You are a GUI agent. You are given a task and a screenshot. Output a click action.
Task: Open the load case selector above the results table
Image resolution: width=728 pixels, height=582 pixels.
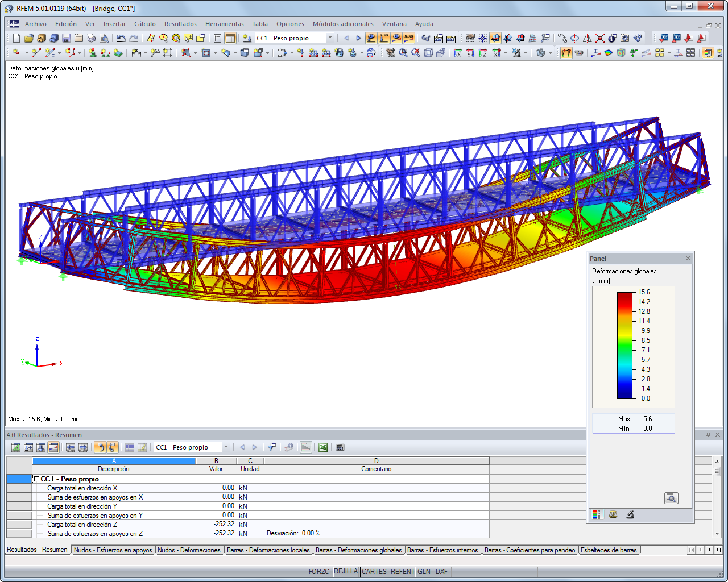tap(227, 448)
